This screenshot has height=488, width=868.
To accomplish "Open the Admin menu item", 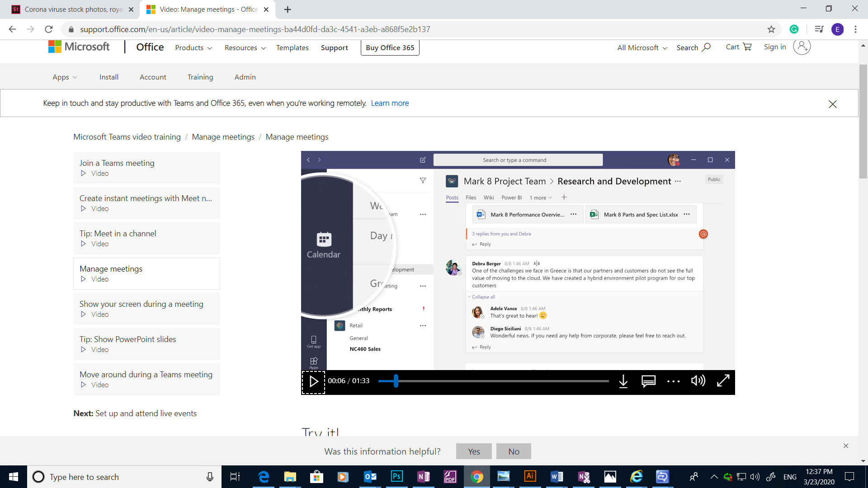I will click(245, 77).
